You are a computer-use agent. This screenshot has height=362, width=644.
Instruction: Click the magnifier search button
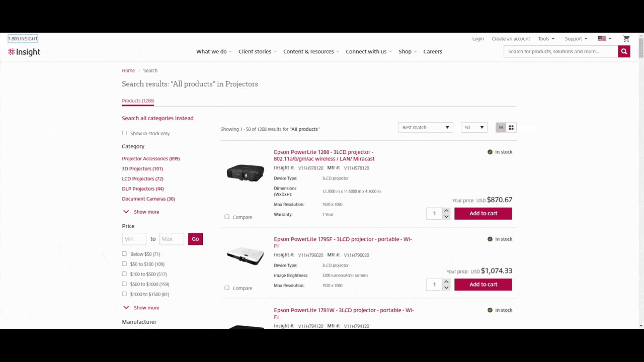(x=624, y=51)
